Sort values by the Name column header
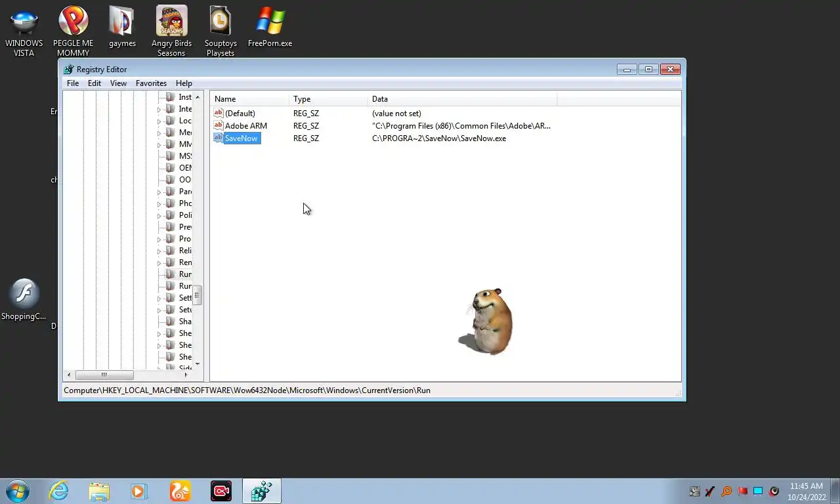The height and width of the screenshot is (504, 840). 250,99
